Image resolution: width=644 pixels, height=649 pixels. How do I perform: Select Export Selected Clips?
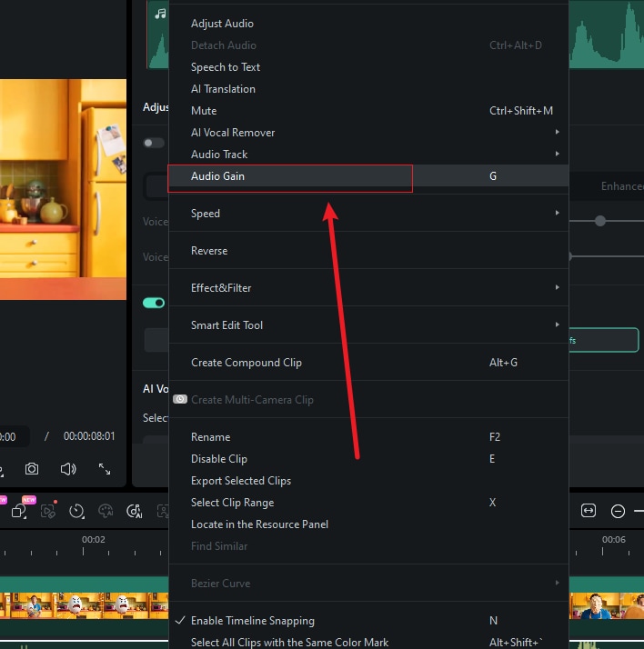(x=368, y=481)
